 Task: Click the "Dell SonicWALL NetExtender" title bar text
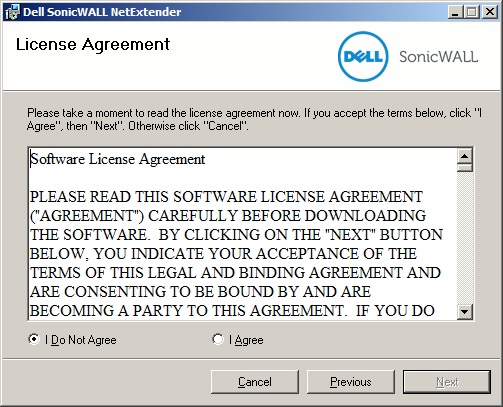[x=102, y=12]
